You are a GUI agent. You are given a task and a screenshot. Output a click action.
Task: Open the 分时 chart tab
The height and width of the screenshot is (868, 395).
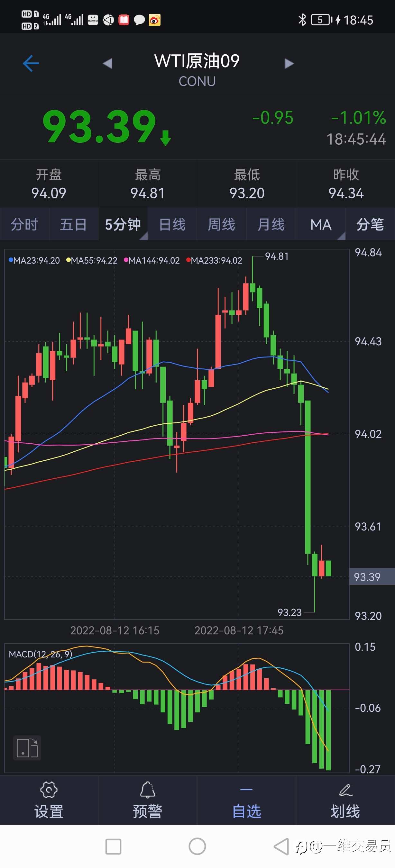[24, 224]
